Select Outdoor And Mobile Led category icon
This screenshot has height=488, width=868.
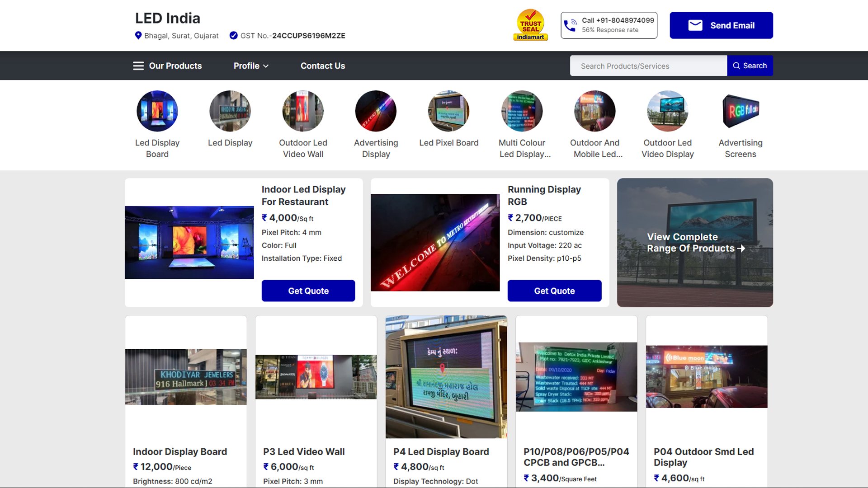(594, 111)
